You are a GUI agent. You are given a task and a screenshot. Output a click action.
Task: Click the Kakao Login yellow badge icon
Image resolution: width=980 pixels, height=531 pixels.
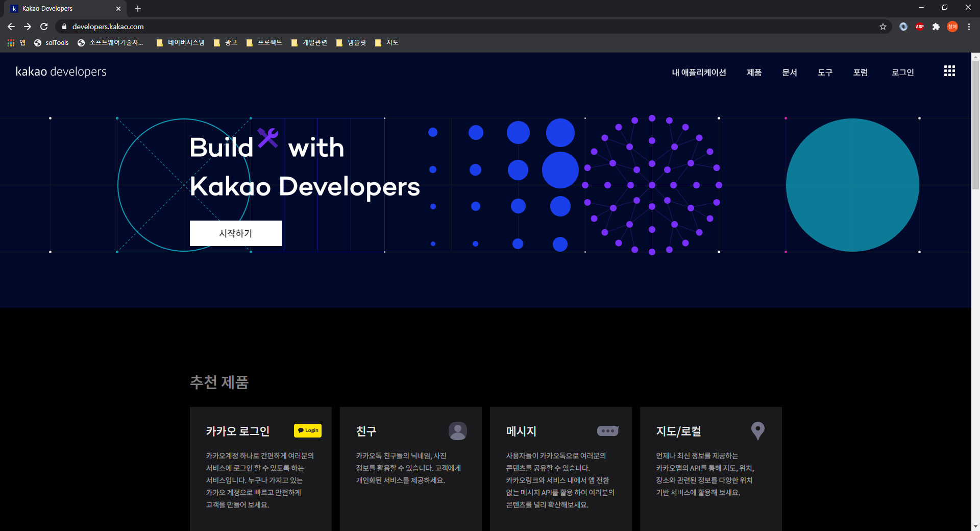click(x=308, y=430)
